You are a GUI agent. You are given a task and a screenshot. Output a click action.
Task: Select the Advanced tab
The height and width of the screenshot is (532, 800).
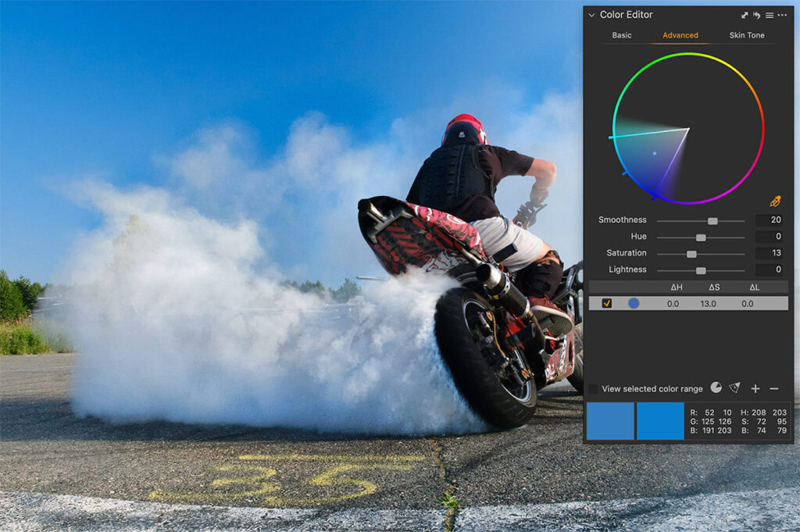point(680,35)
